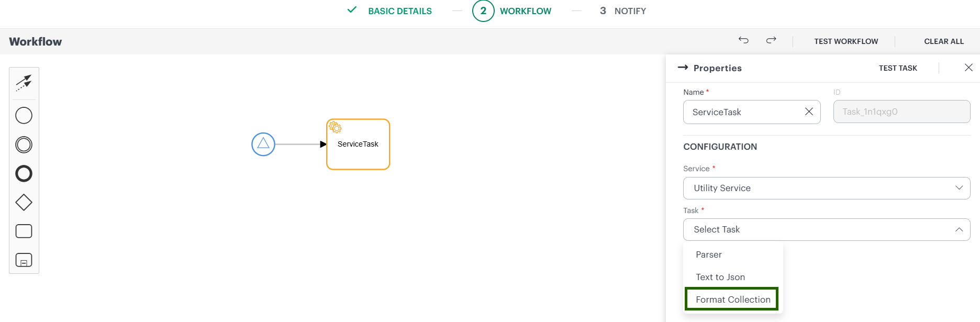Viewport: 980px width, 322px height.
Task: Clear the Name field with X icon
Action: click(809, 112)
